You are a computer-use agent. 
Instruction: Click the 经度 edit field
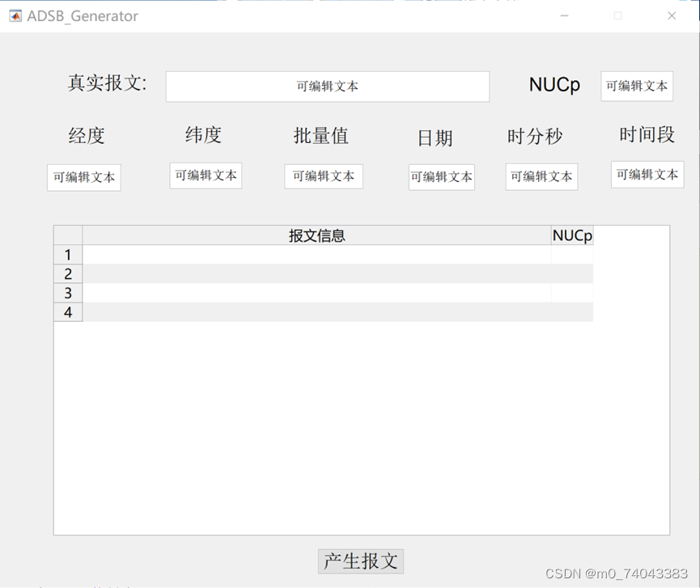83,177
